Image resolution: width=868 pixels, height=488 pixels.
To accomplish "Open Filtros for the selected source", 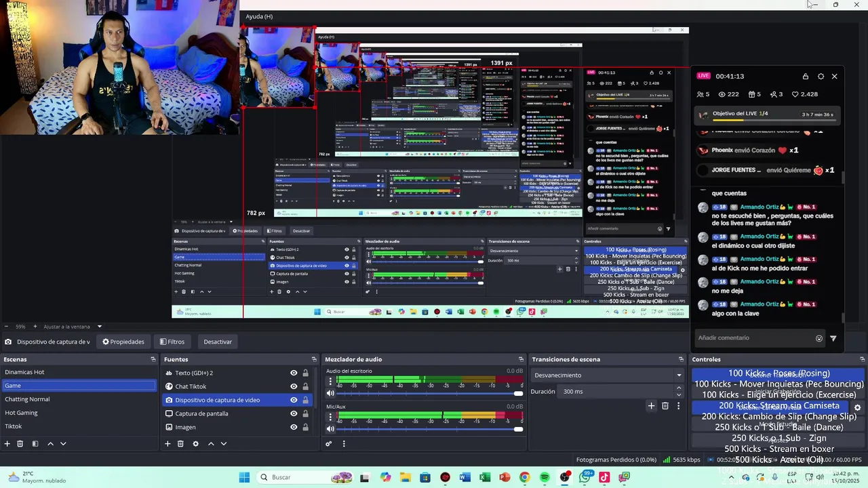I will (x=172, y=342).
